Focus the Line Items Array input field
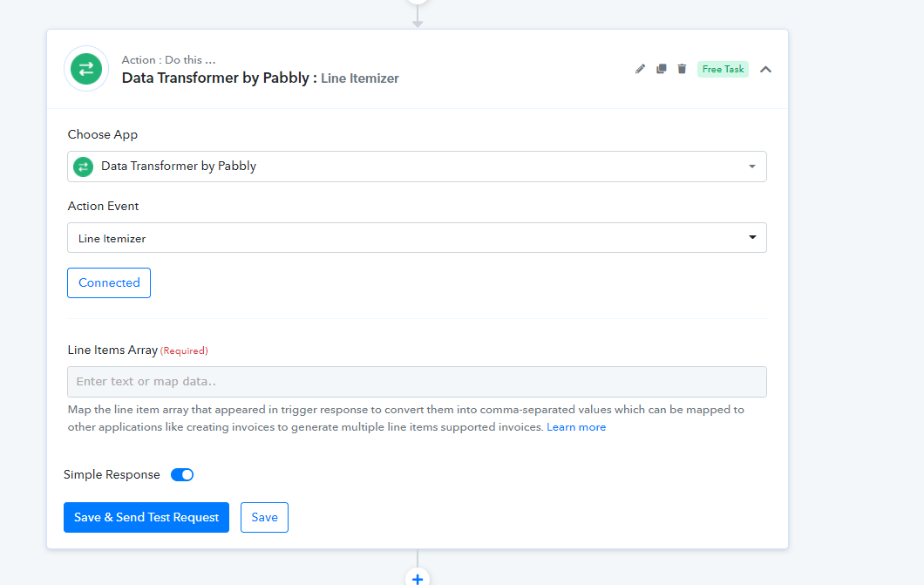 click(417, 382)
